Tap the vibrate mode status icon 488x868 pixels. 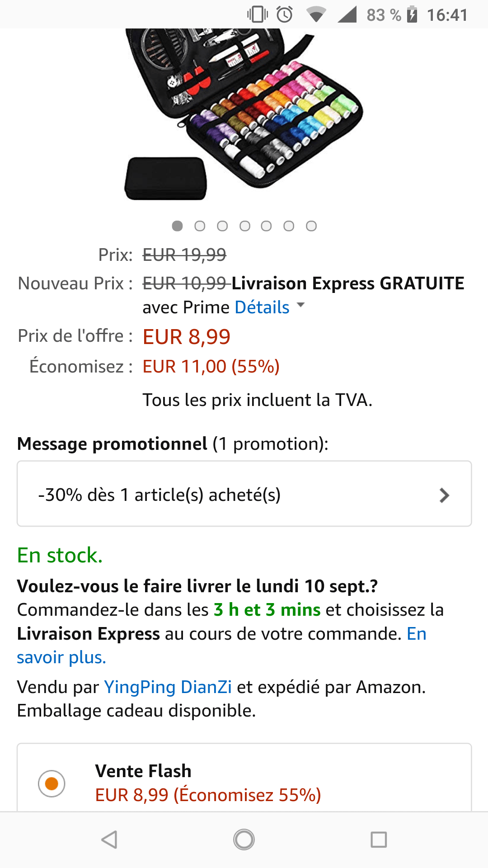[258, 14]
